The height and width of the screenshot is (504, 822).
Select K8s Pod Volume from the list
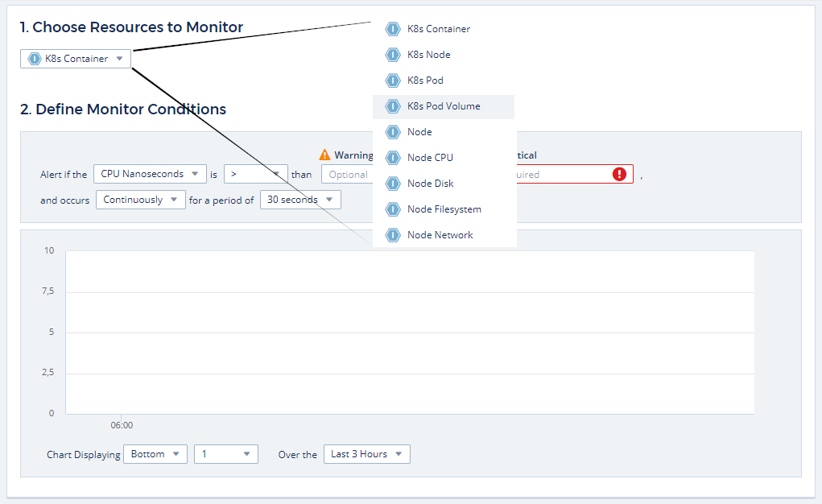coord(444,106)
